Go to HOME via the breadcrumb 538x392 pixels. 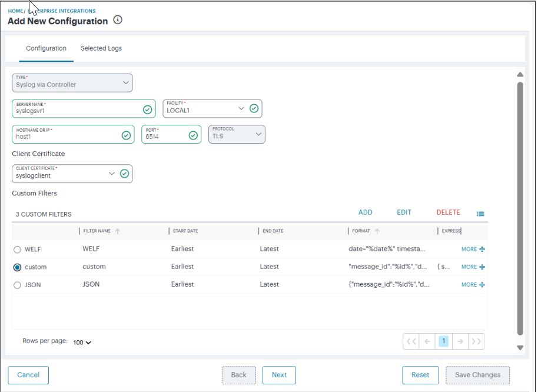tap(14, 10)
